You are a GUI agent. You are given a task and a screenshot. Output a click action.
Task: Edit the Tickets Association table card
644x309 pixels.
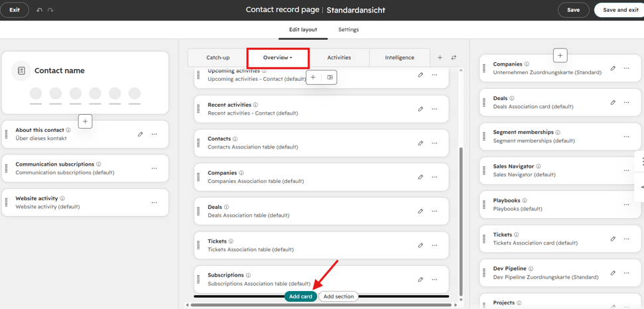(420, 245)
